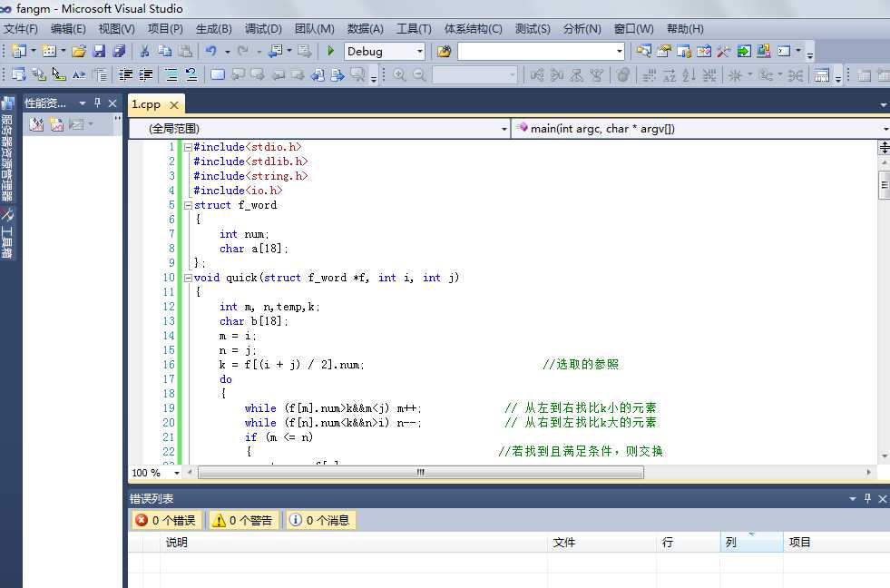This screenshot has width=890, height=588.
Task: Open the 调试(D) menu
Action: click(263, 29)
